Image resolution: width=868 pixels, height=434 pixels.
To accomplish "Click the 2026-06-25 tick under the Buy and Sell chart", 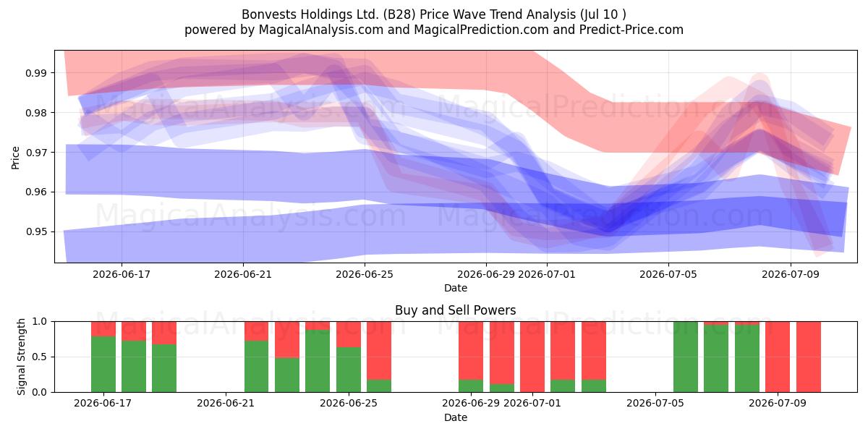I will (349, 404).
